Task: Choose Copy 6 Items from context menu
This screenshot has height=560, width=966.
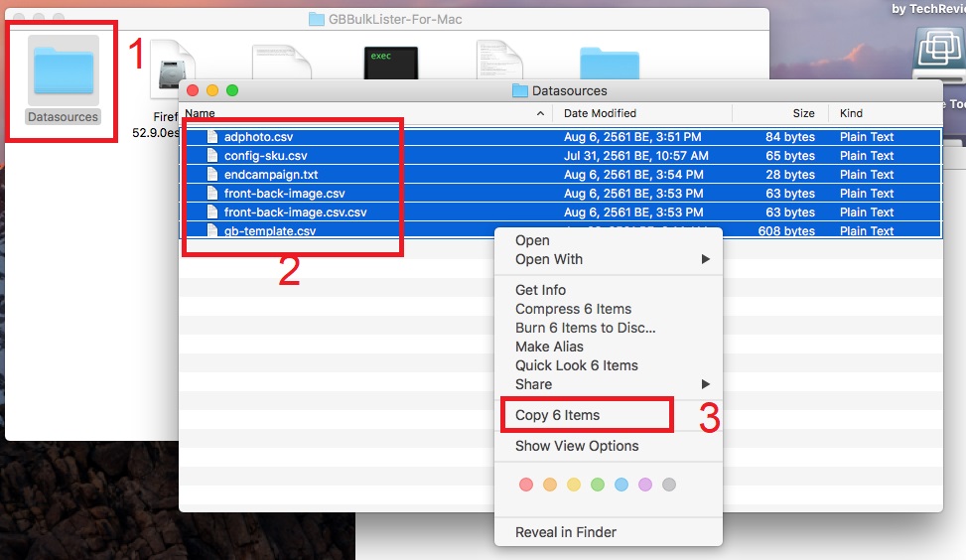Action: pyautogui.click(x=557, y=415)
